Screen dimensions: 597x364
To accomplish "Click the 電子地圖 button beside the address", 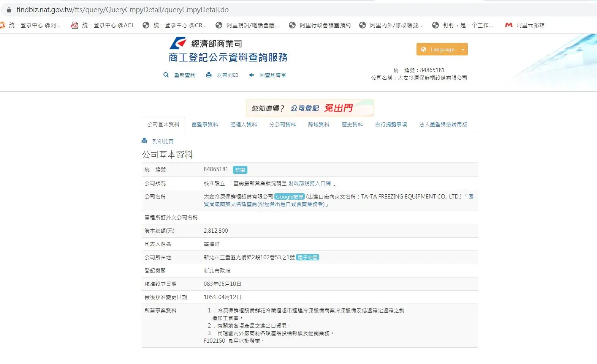I will (308, 257).
